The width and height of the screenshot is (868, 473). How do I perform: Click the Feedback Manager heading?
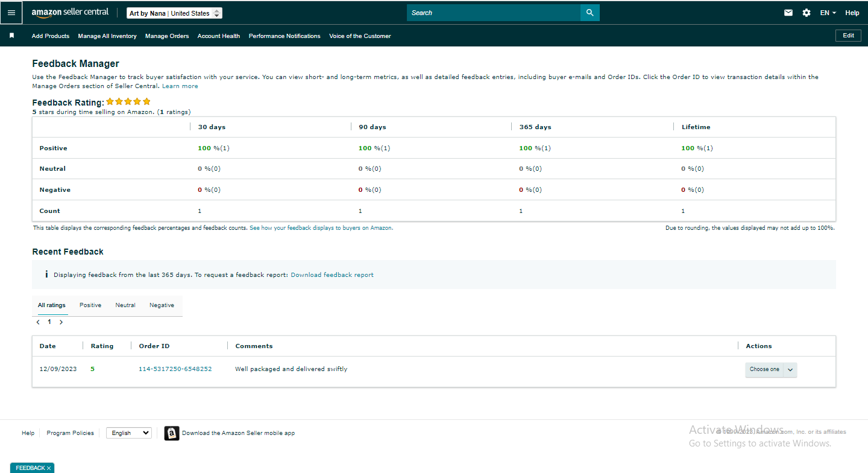tap(75, 64)
